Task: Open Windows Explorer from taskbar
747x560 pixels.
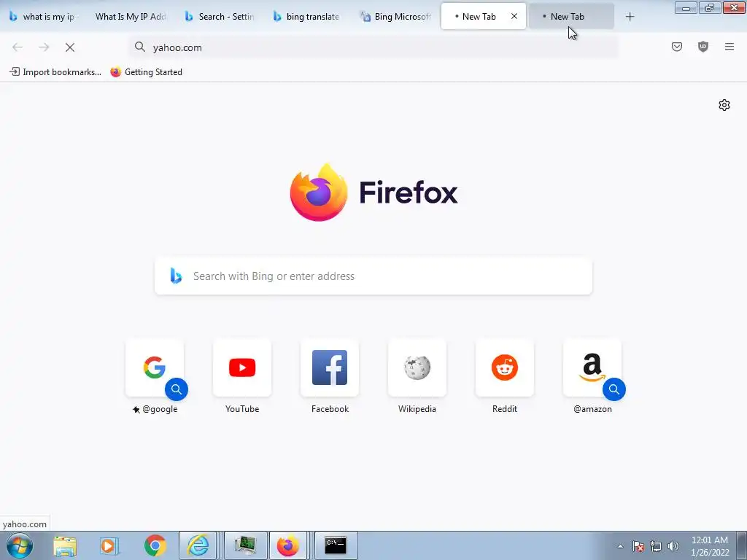Action: pos(65,545)
